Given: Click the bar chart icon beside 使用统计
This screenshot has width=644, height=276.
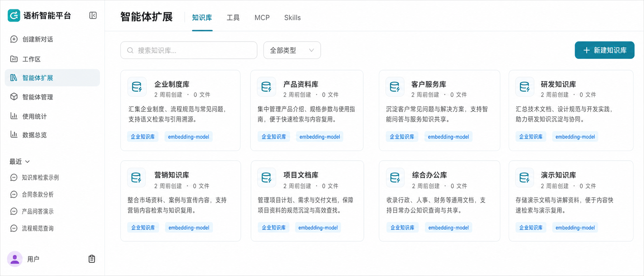Looking at the screenshot, I should (14, 116).
